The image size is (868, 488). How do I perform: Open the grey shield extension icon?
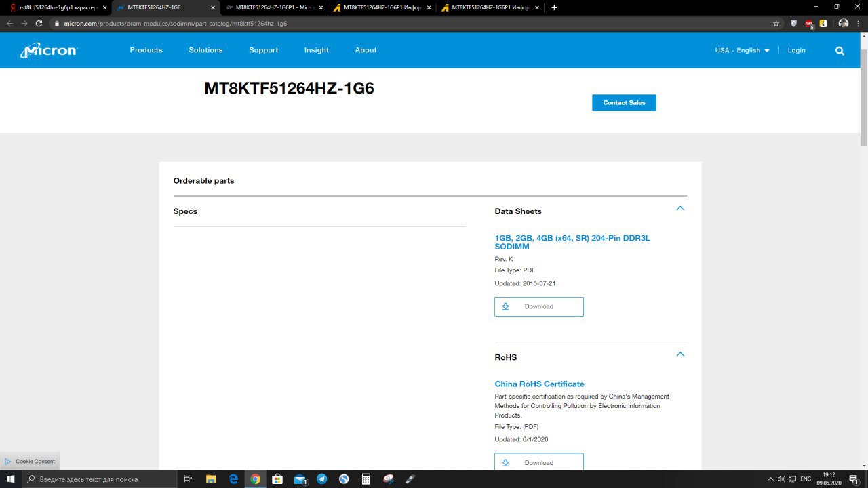click(x=793, y=23)
